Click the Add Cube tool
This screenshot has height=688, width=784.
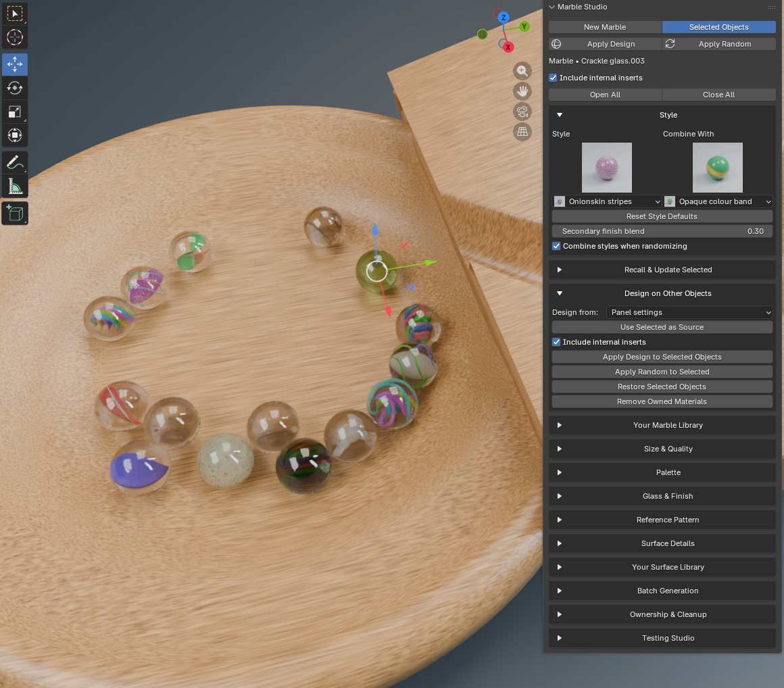click(x=14, y=214)
